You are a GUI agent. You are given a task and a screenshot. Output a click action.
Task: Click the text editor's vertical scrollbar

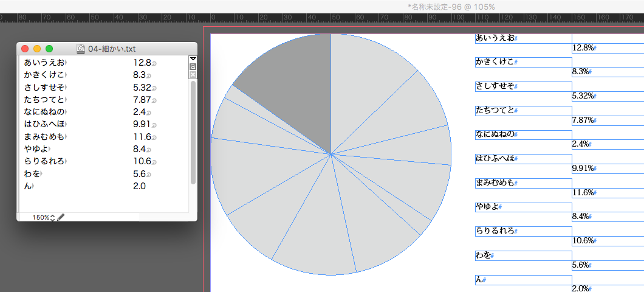(193, 131)
